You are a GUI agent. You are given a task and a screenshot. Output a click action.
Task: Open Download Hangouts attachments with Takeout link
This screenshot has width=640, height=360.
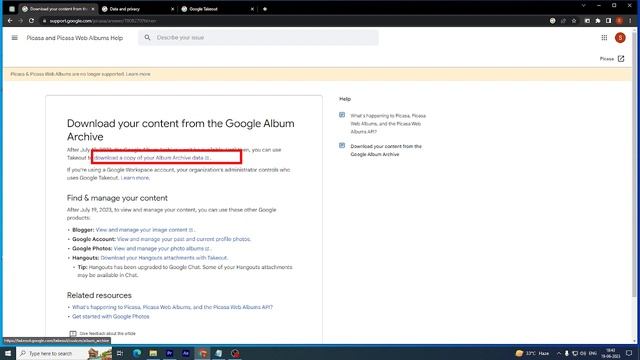coord(164,258)
